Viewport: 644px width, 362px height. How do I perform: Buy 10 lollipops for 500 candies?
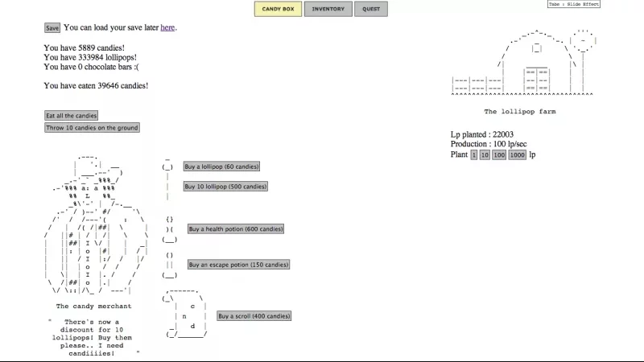click(x=225, y=187)
